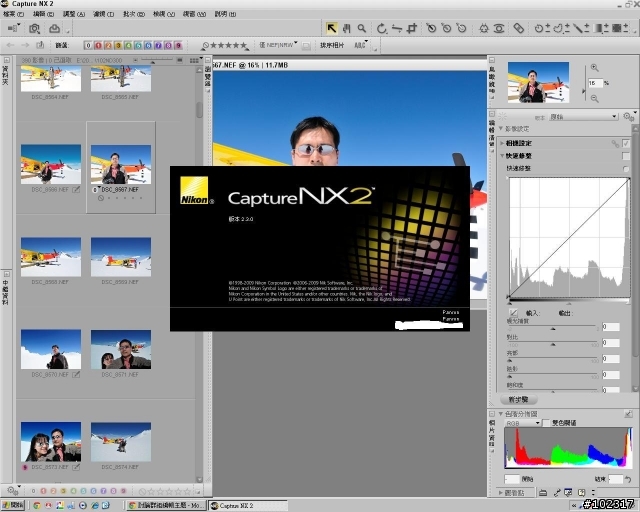Open the RGB channel dropdown in histogram
This screenshot has width=640, height=512.
[522, 423]
